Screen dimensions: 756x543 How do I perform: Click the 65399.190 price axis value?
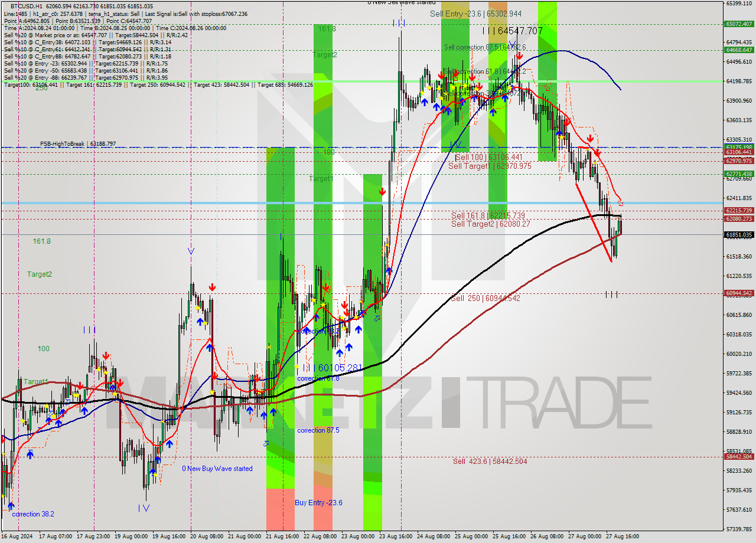[738, 3]
